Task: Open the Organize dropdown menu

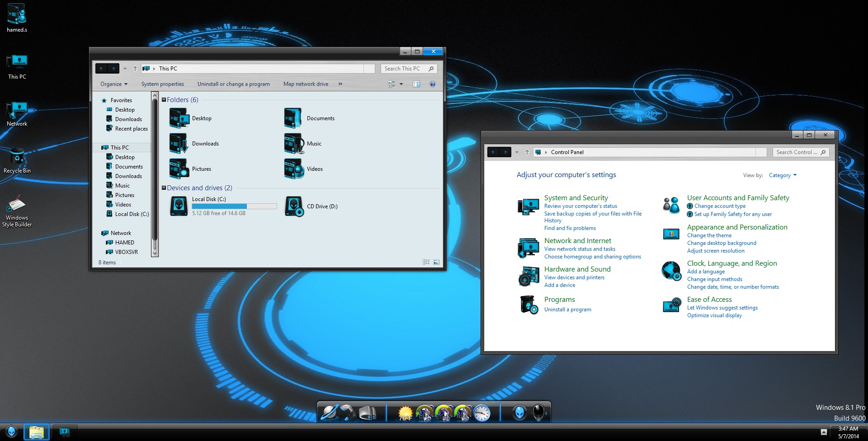Action: (113, 84)
